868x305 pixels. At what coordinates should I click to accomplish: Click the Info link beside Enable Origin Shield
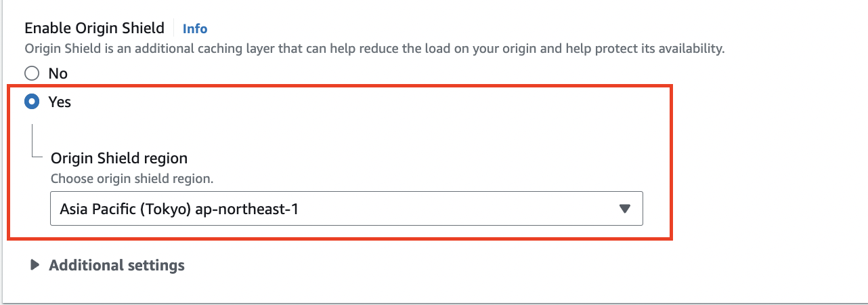[x=195, y=28]
